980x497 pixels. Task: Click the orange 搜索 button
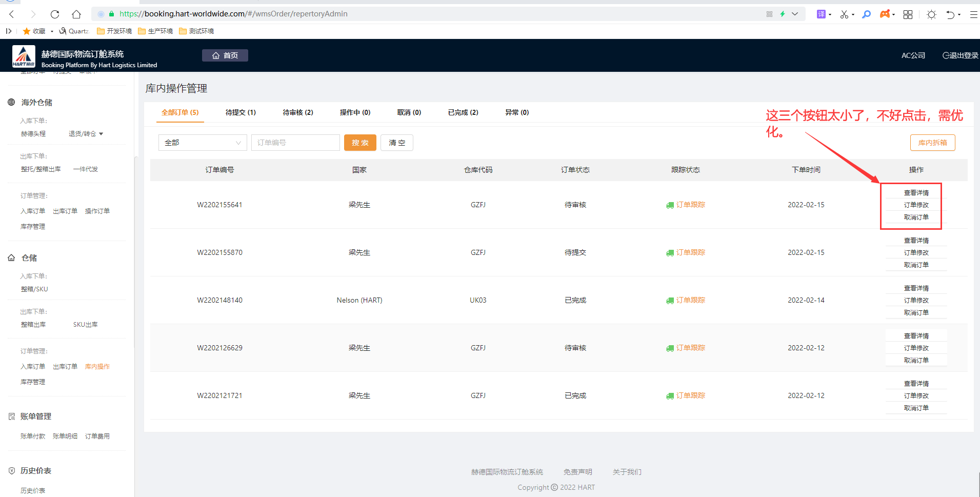pos(360,143)
